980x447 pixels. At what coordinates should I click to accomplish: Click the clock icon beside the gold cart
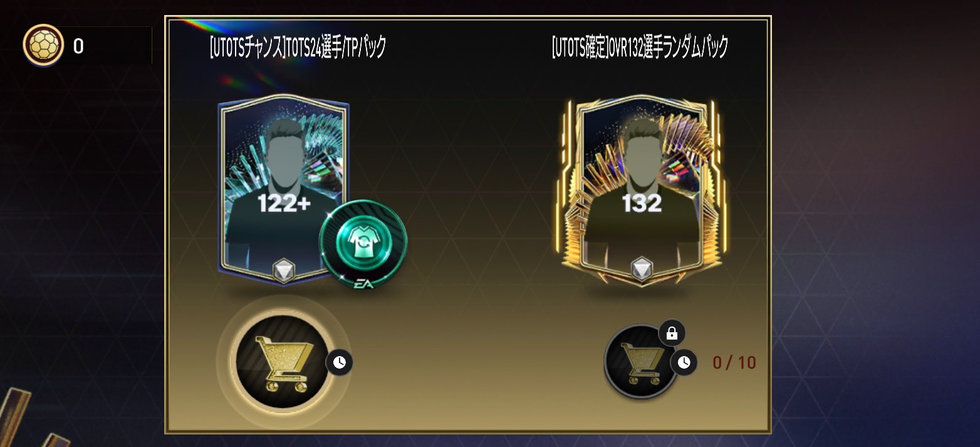tap(339, 362)
